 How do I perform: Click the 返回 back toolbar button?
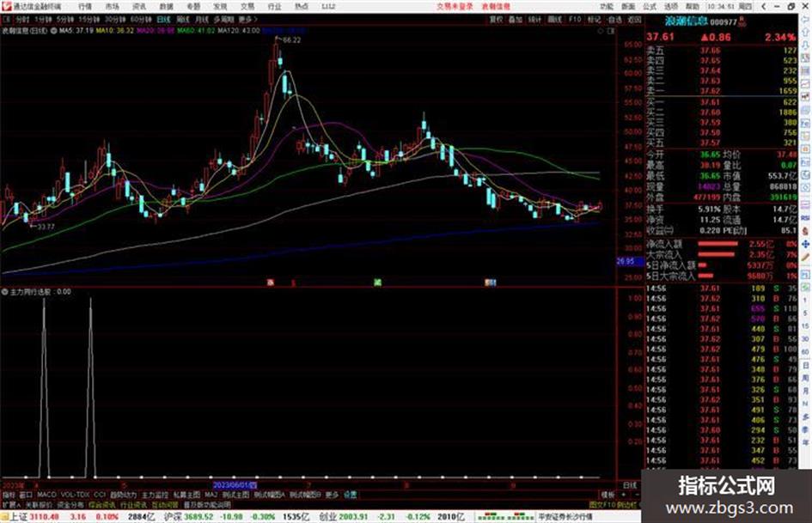[634, 19]
